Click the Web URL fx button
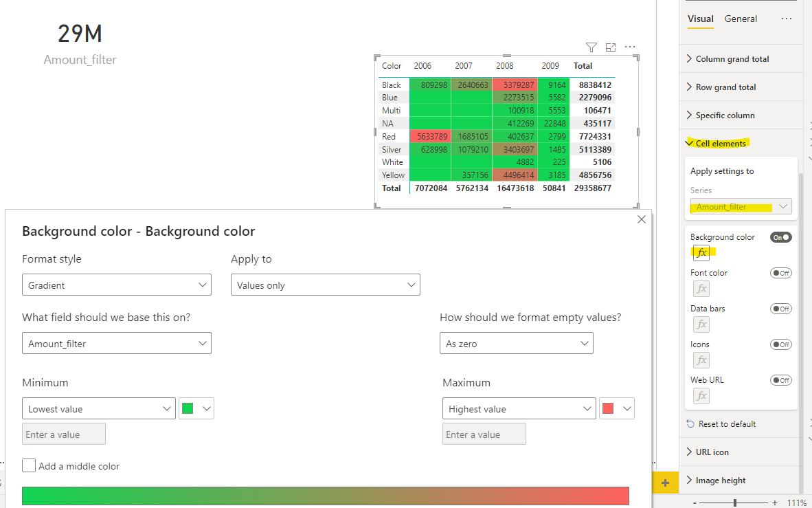The height and width of the screenshot is (508, 812). pos(701,396)
